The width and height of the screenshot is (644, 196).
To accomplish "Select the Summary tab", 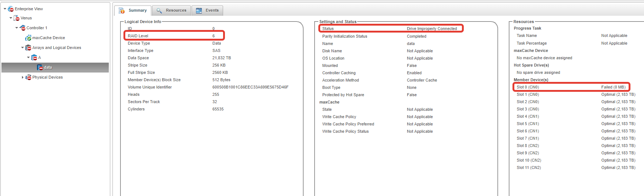I will click(x=133, y=11).
